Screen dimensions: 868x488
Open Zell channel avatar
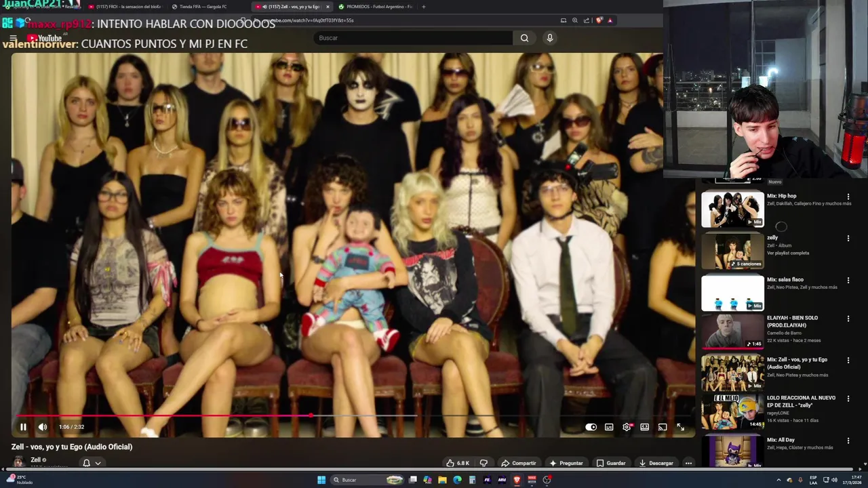tap(18, 462)
